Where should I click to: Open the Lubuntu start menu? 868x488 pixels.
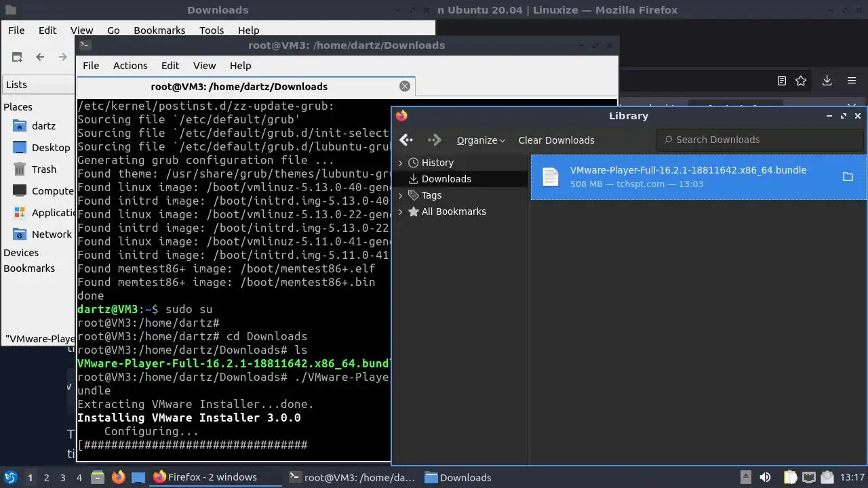[x=10, y=477]
